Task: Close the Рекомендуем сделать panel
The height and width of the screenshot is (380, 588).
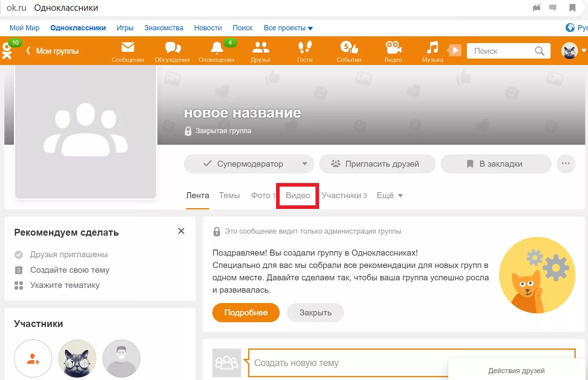Action: pyautogui.click(x=181, y=231)
